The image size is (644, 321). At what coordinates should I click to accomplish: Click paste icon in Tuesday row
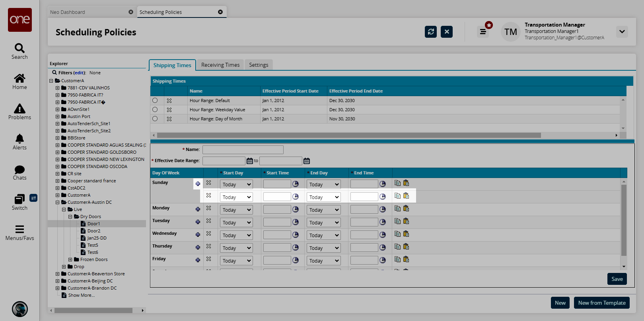[406, 221]
